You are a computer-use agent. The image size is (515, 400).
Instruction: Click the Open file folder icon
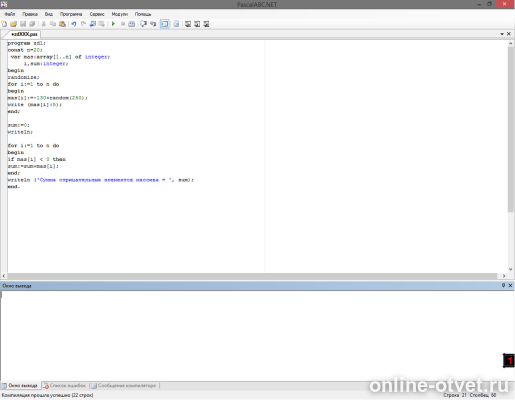pyautogui.click(x=13, y=24)
